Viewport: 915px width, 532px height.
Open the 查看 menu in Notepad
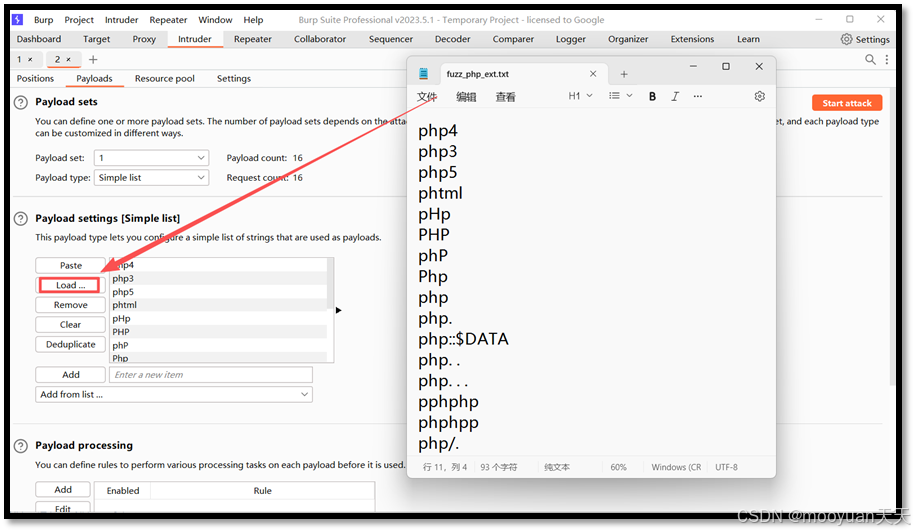point(505,97)
